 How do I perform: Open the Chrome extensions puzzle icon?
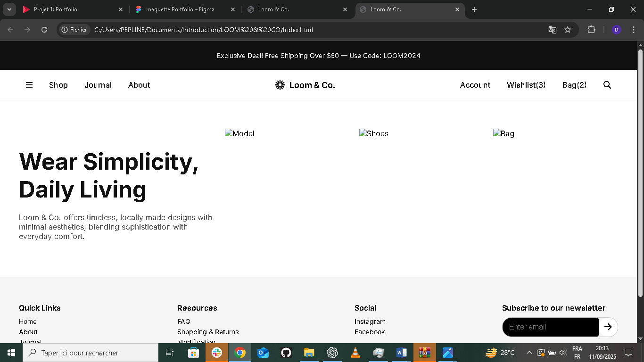[591, 30]
